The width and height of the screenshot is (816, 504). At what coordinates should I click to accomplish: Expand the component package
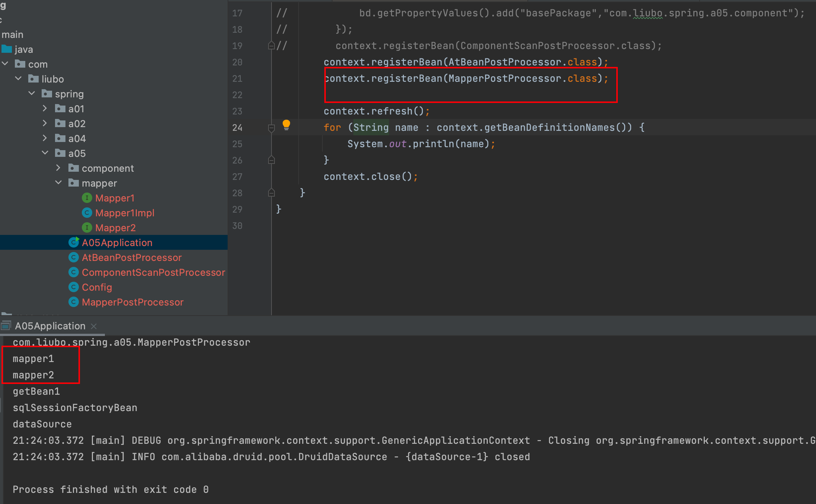click(58, 168)
